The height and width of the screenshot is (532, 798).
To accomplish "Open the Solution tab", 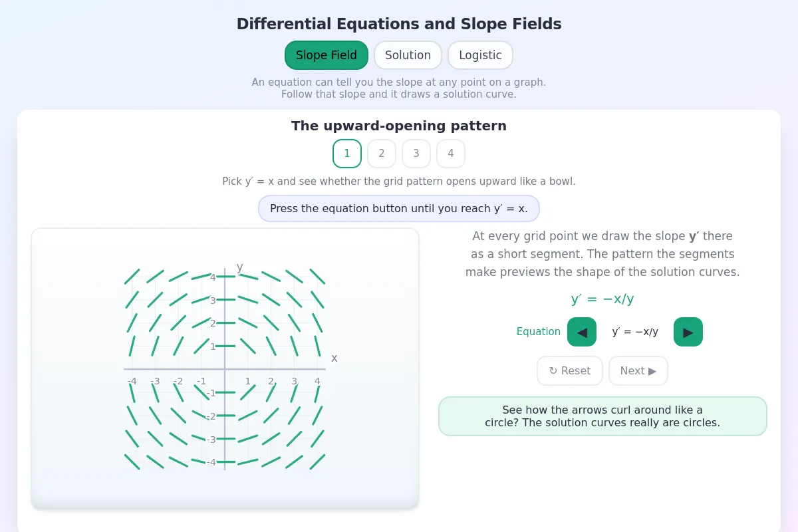I will coord(408,55).
